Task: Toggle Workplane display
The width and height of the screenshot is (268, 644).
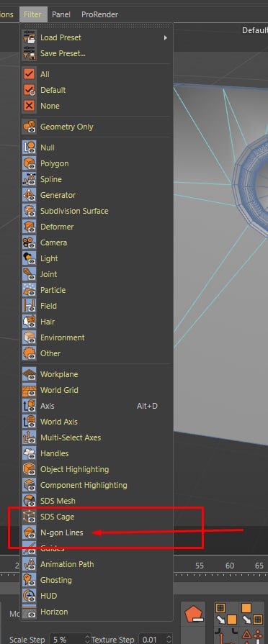Action: [97, 375]
